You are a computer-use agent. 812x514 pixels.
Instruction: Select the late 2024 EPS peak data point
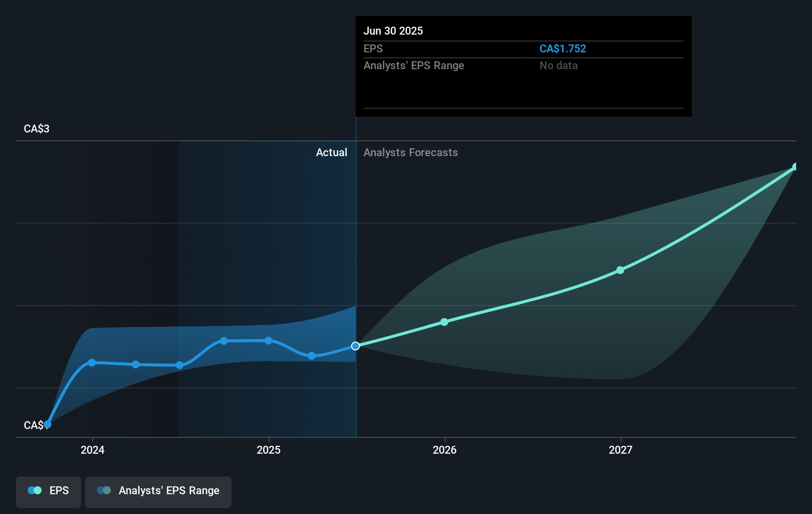[224, 341]
